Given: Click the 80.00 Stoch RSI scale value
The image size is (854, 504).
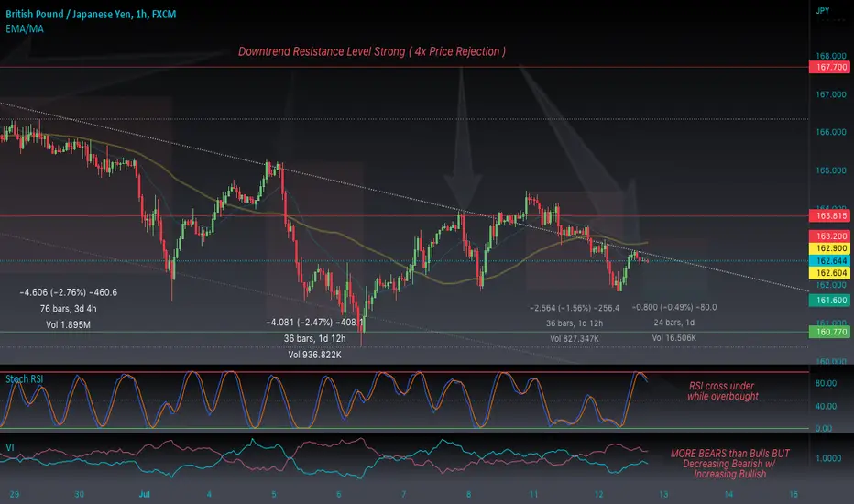Looking at the screenshot, I should (x=826, y=383).
